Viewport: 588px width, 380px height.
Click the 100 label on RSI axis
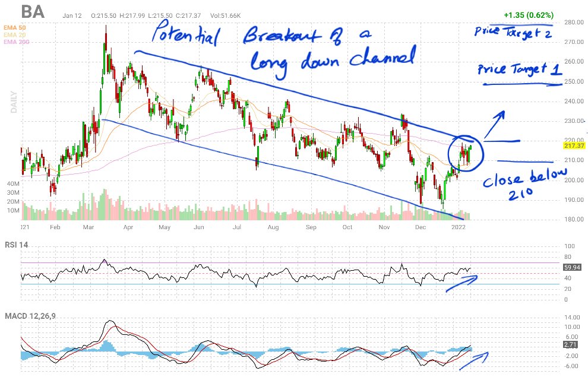(x=570, y=246)
